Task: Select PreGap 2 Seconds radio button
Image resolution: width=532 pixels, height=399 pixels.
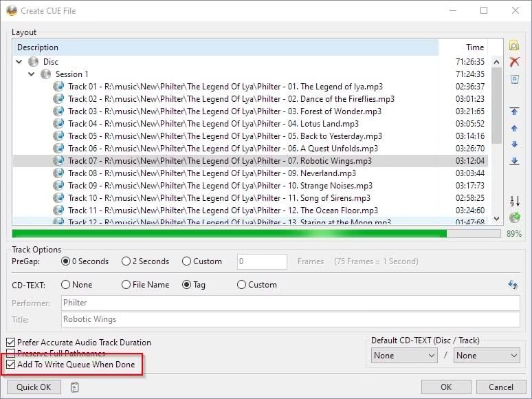Action: point(126,261)
